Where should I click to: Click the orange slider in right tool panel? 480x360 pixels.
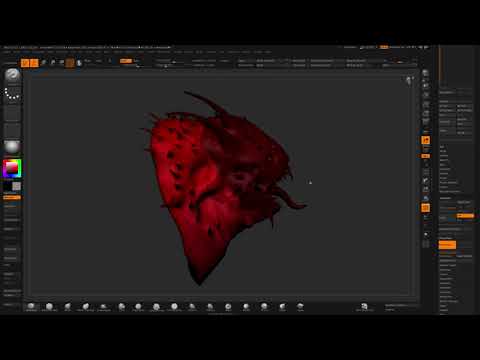[465, 216]
